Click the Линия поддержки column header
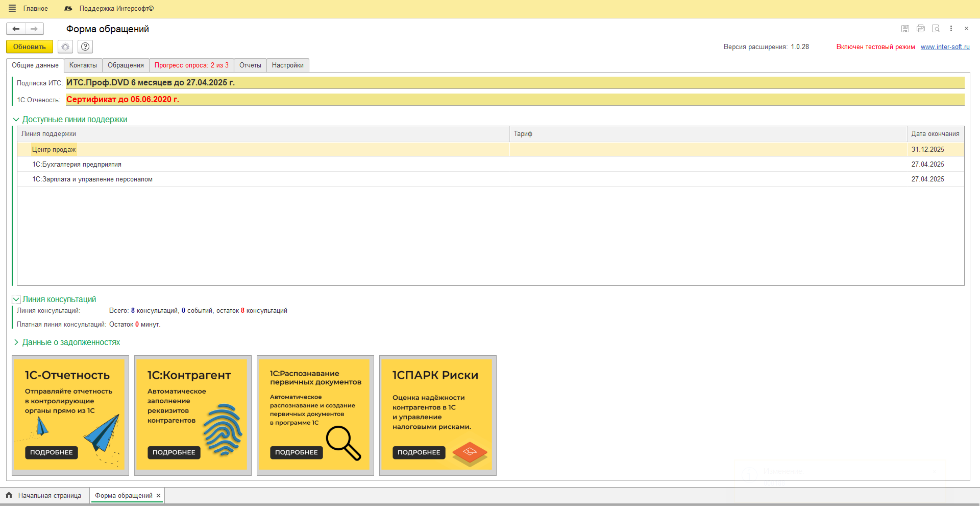Image resolution: width=980 pixels, height=506 pixels. [x=263, y=134]
